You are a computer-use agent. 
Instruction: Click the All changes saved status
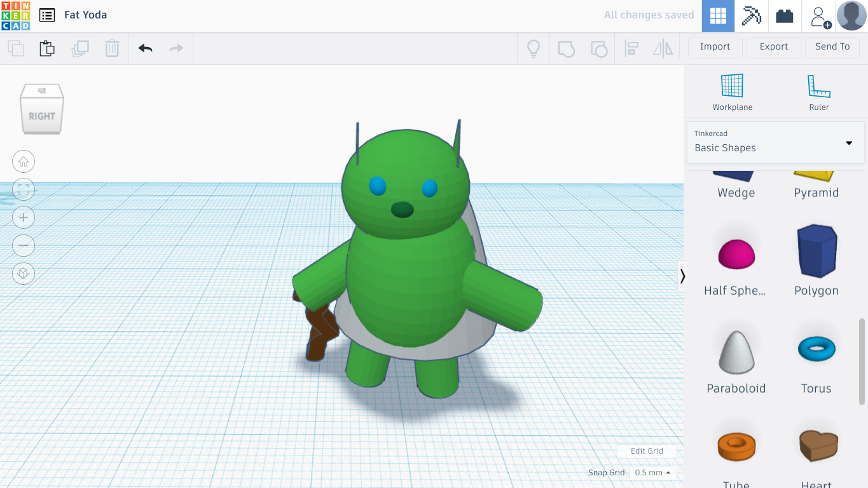coord(649,15)
